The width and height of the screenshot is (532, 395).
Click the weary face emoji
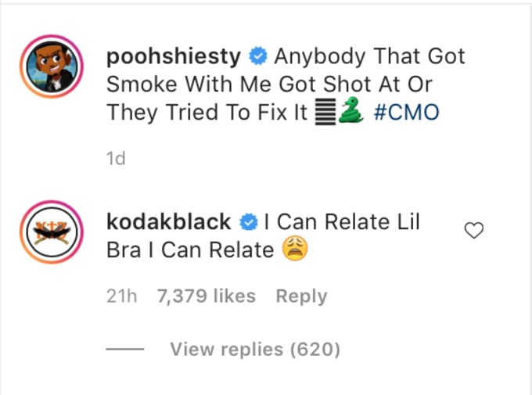(x=295, y=249)
